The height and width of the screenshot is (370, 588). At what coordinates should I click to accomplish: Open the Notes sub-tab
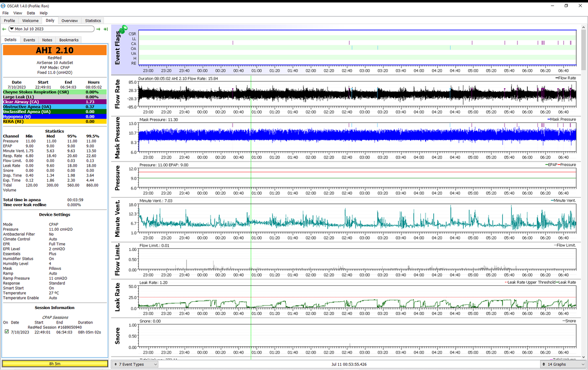click(x=47, y=40)
